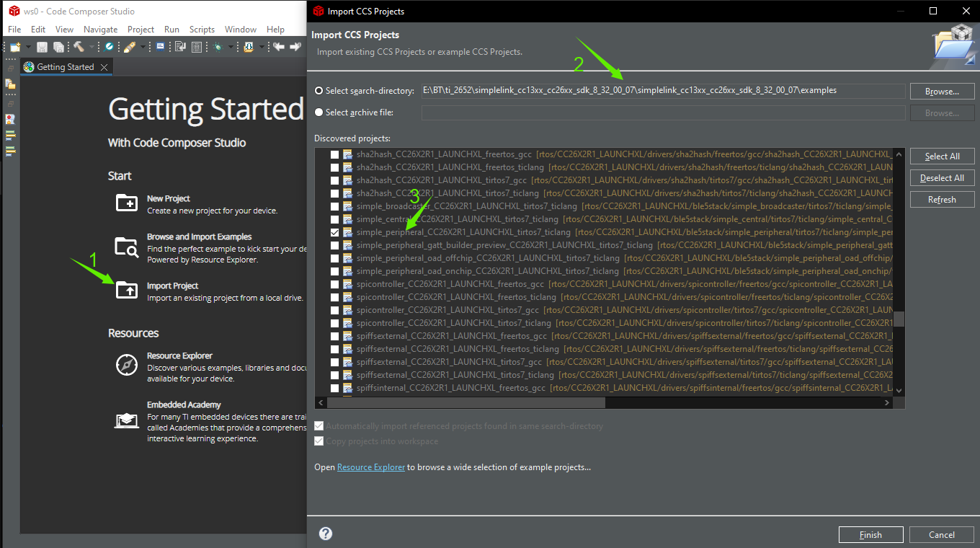Click the Refresh button
Viewport: 980px width, 548px height.
click(x=942, y=200)
